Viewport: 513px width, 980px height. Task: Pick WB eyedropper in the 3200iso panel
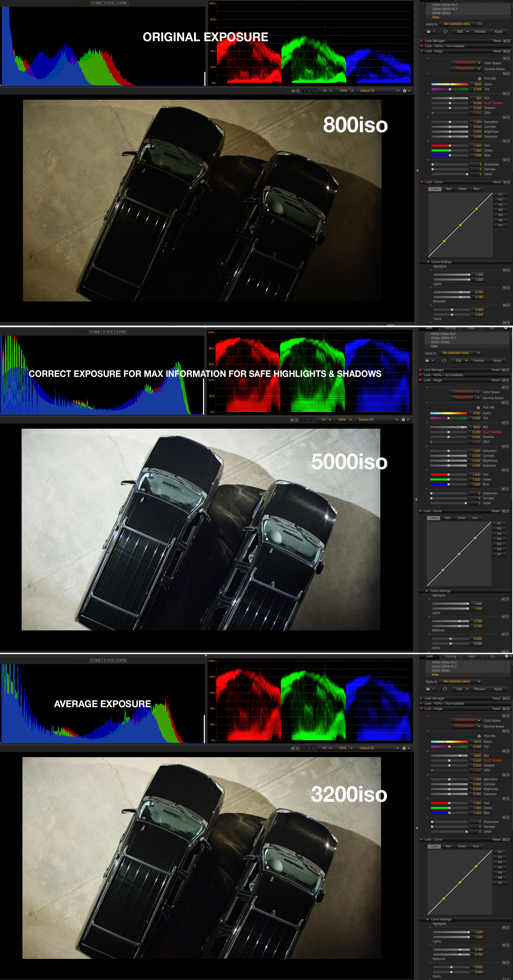[479, 736]
